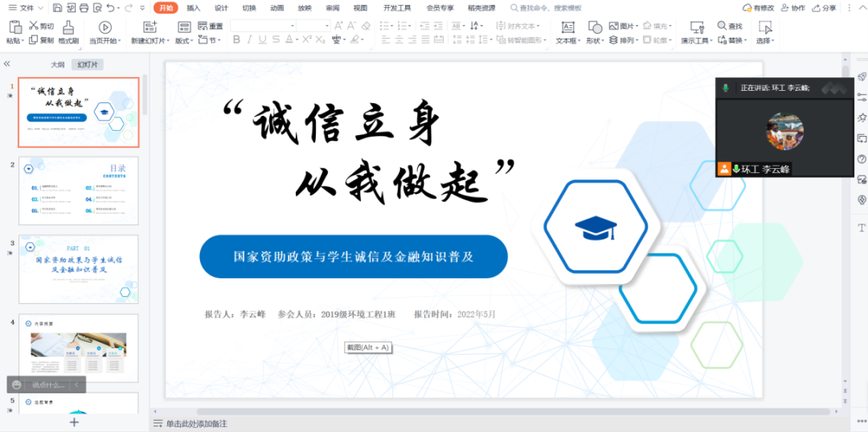Image resolution: width=868 pixels, height=432 pixels.
Task: Toggle bulleted list formatting
Action: tap(385, 26)
